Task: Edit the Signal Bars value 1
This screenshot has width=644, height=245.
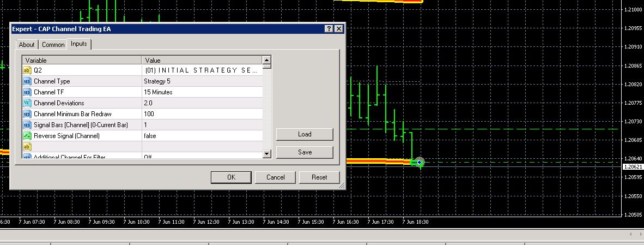Action: pos(202,125)
